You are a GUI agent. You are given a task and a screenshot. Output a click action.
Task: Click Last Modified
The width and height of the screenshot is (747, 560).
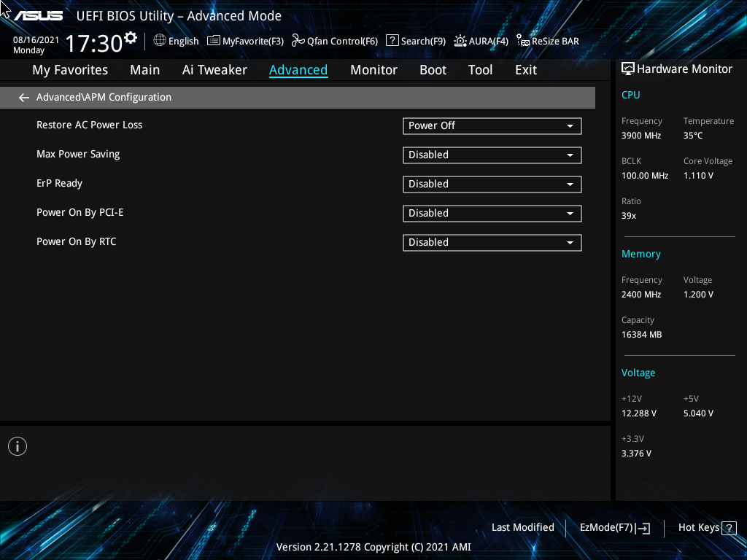(x=522, y=527)
